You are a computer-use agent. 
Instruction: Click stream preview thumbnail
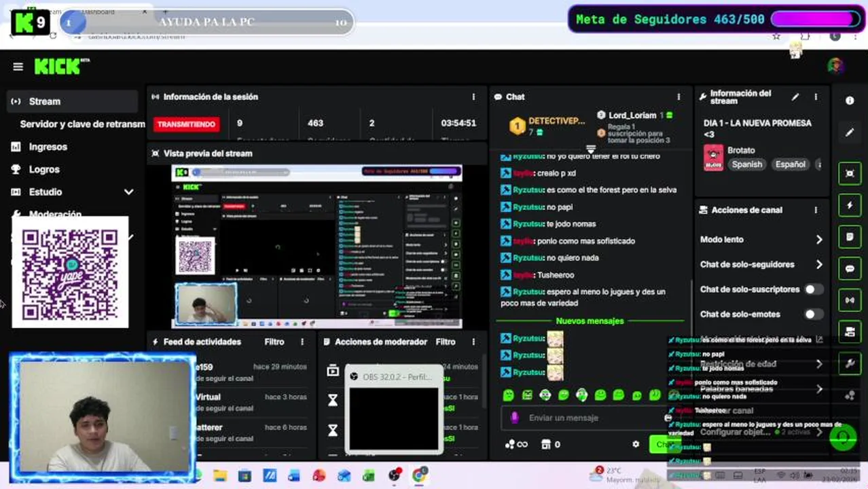coord(317,246)
